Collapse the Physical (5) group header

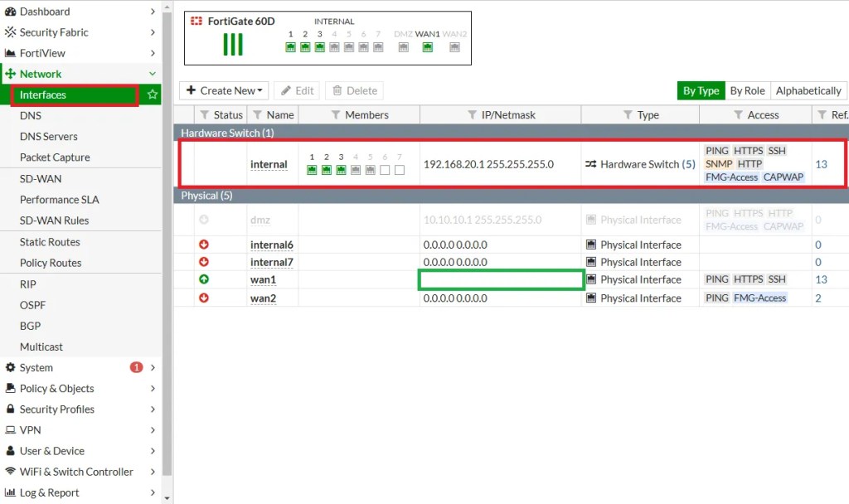click(511, 196)
